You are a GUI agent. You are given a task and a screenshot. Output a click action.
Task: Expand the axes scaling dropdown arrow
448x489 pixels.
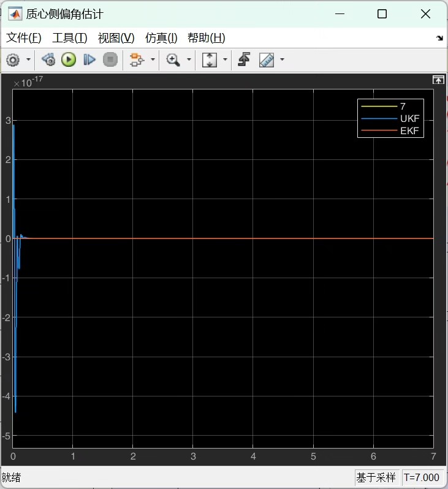point(226,59)
